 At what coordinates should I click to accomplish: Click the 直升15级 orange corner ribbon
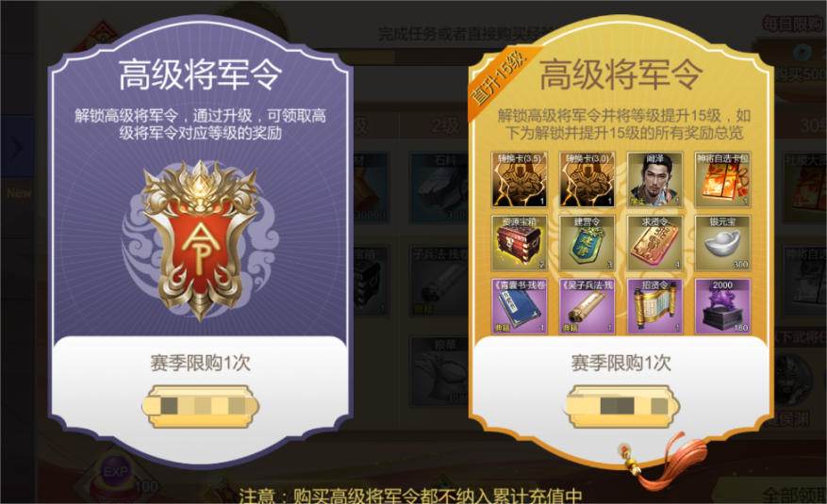pos(499,77)
